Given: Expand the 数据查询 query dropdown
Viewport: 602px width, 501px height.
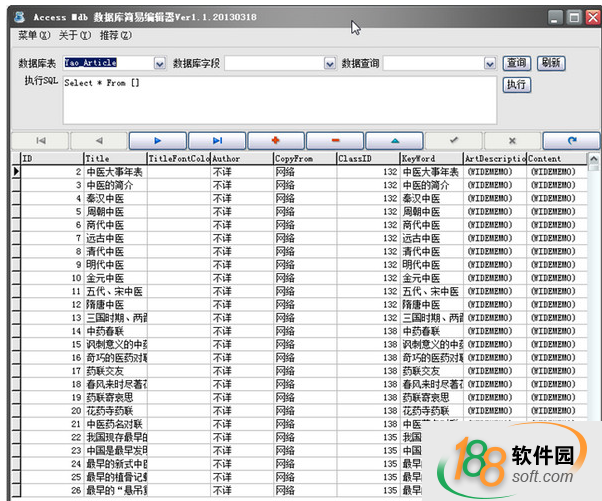Looking at the screenshot, I should coord(490,63).
